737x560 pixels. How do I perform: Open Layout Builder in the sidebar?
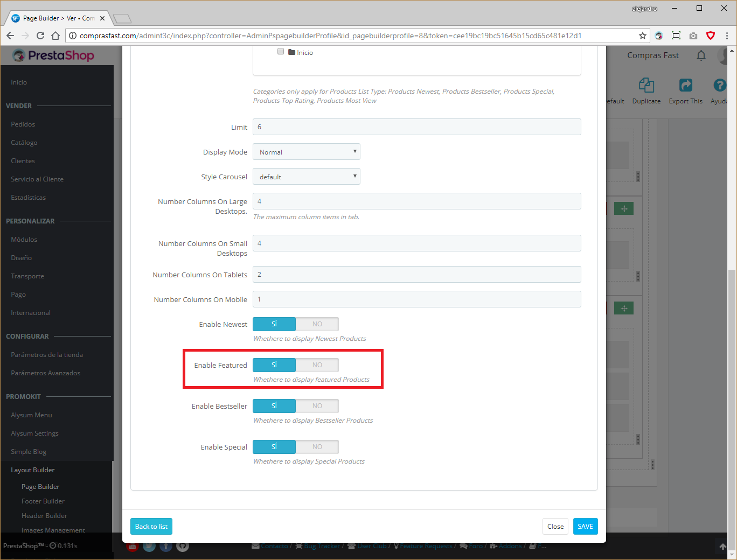[33, 470]
